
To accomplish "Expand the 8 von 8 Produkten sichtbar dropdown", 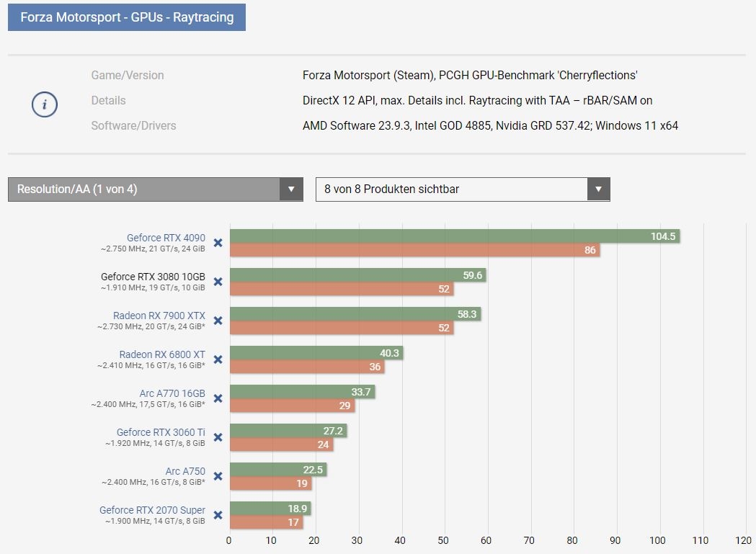I will tap(463, 189).
